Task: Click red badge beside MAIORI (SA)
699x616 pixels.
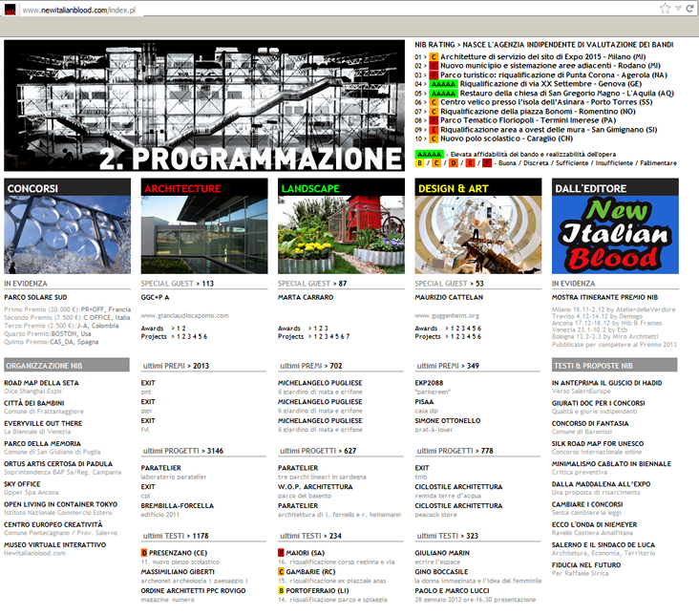Action: point(281,553)
